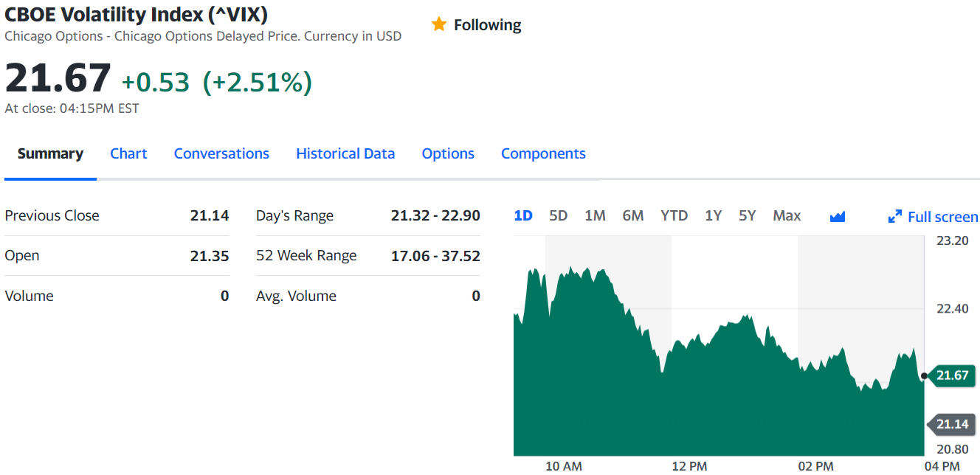Click the Following label next to star
This screenshot has width=980, height=475.
pyautogui.click(x=487, y=25)
